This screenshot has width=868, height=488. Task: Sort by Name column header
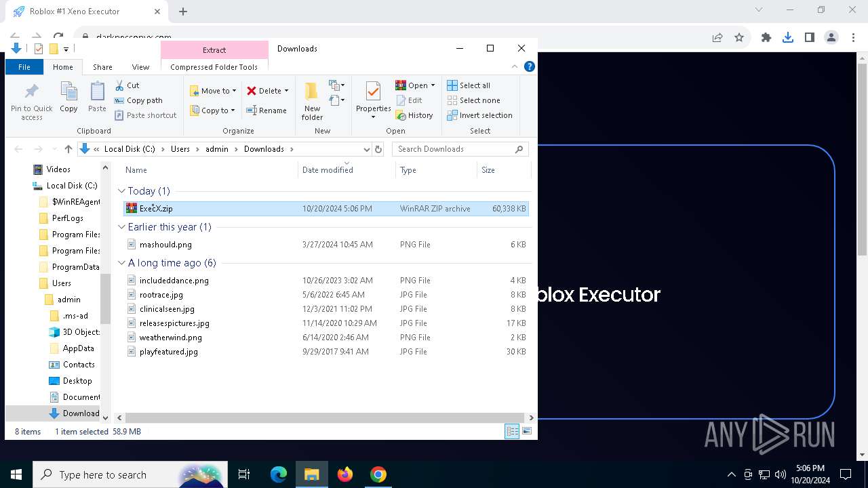click(210, 170)
